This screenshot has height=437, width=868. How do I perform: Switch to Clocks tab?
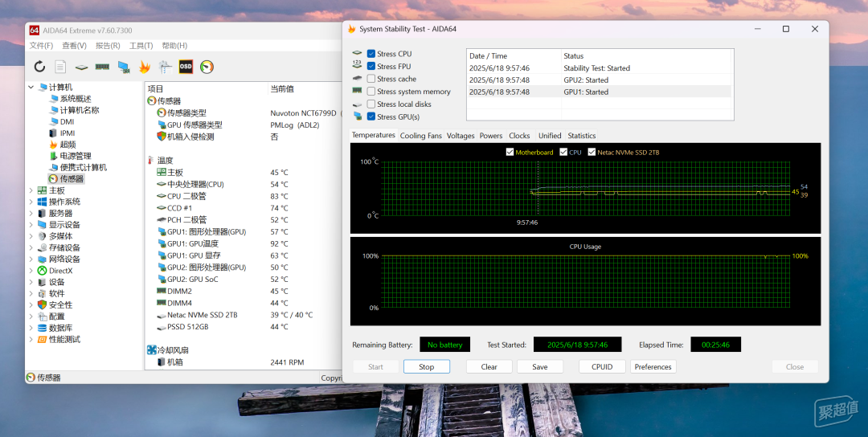tap(519, 136)
